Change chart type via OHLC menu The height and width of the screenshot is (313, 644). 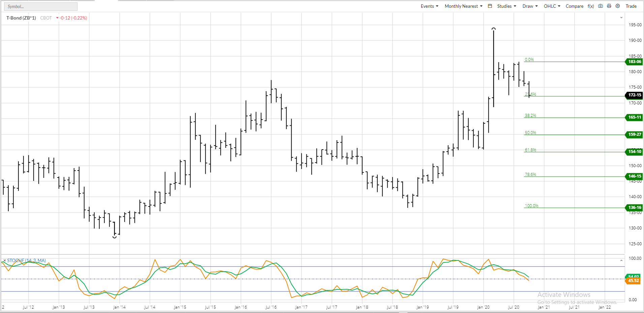(x=552, y=6)
